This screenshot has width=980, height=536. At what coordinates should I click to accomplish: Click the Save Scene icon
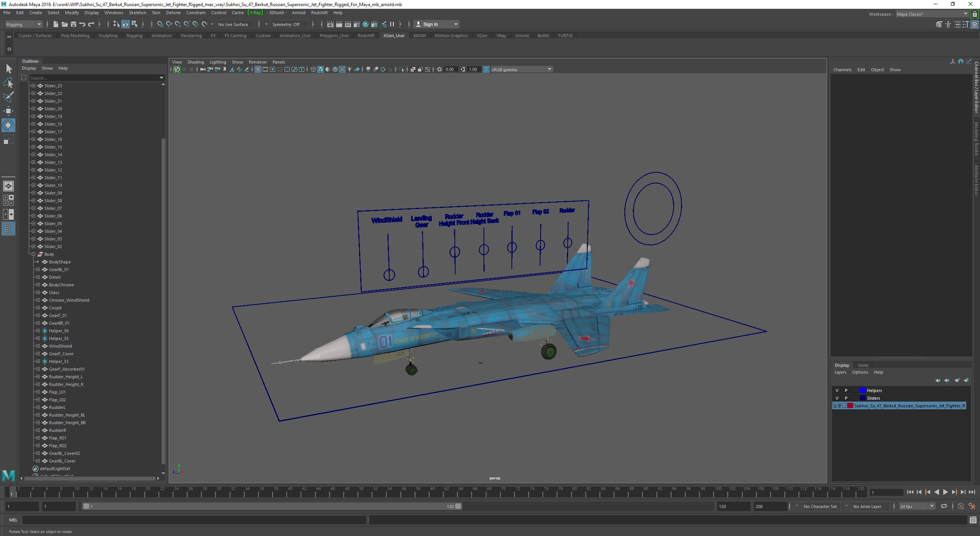point(73,24)
